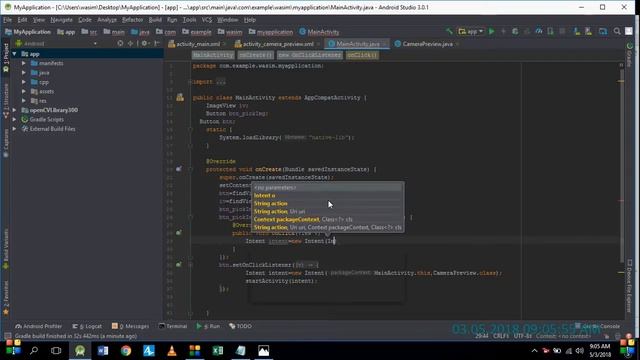Expand Gradle Scripts node
This screenshot has height=360, width=640.
(15, 120)
